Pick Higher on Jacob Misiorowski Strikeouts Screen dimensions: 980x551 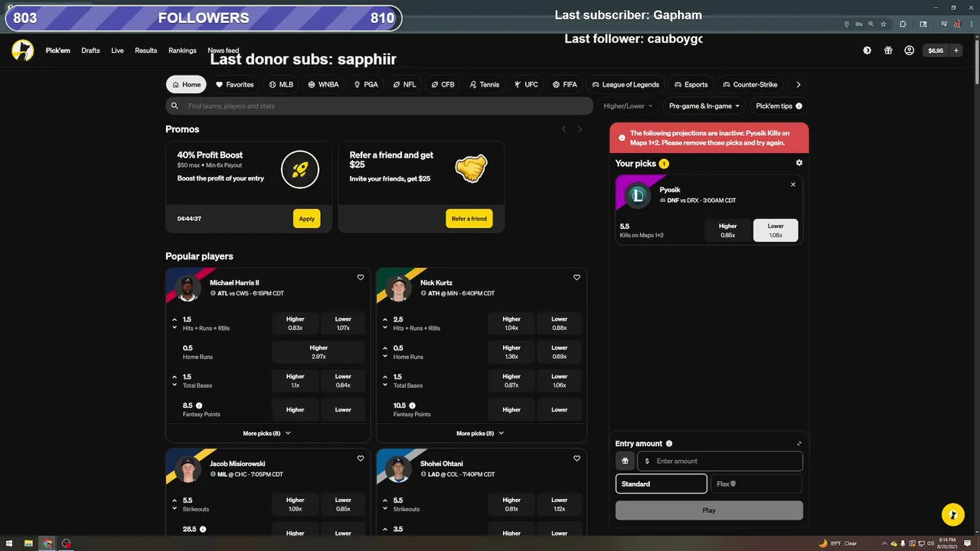click(296, 504)
